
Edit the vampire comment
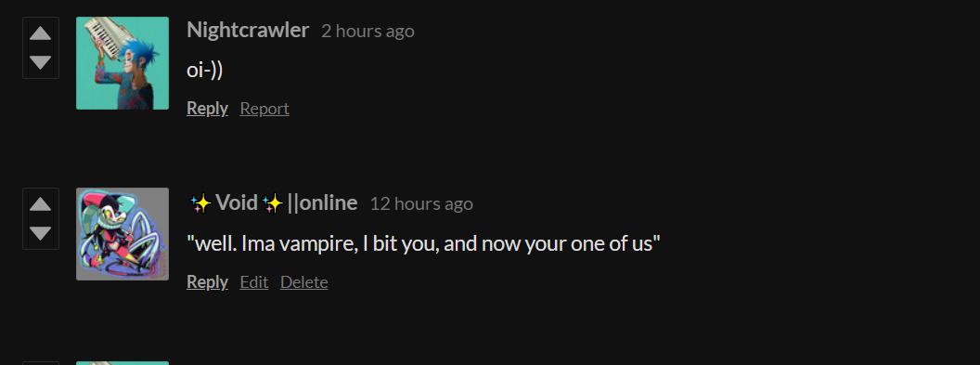pos(253,281)
